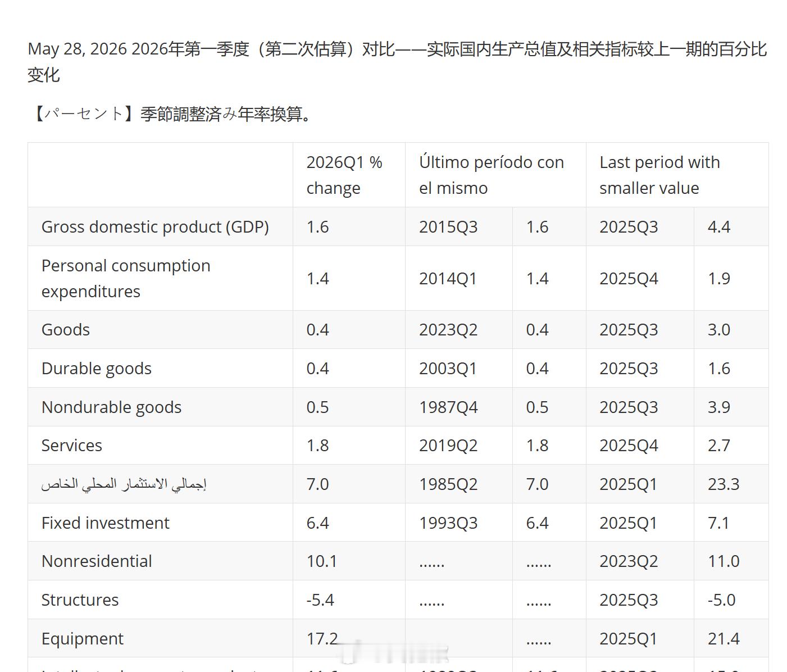787x672 pixels.
Task: Click the 23.3 value in investment row
Action: pos(724,484)
